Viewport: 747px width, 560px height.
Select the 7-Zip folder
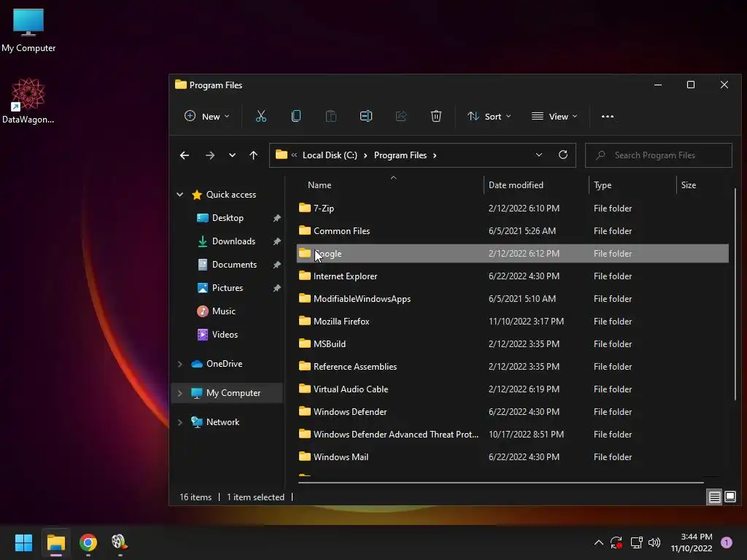tap(513, 208)
